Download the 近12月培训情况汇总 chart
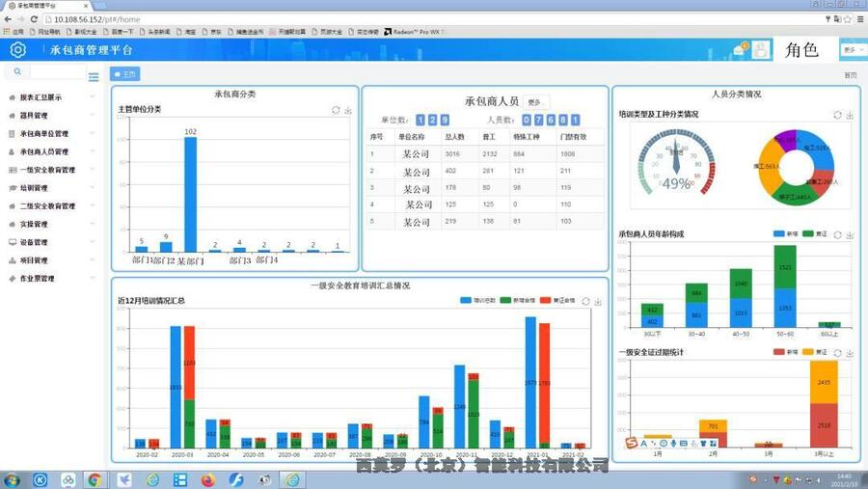 click(x=598, y=301)
